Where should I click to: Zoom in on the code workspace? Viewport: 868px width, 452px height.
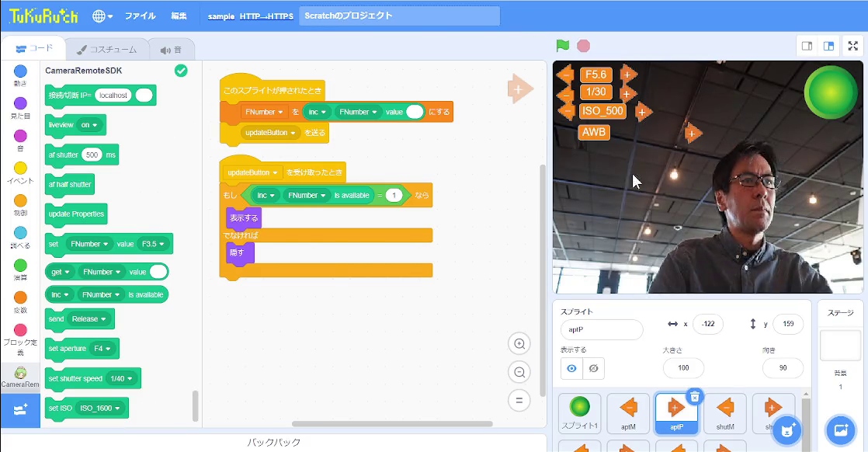tap(519, 343)
